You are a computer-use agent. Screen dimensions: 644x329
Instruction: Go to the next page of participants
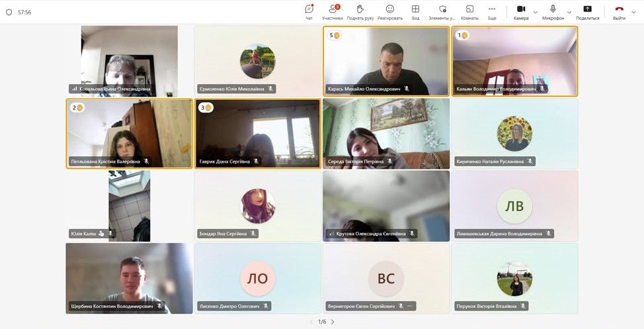333,322
